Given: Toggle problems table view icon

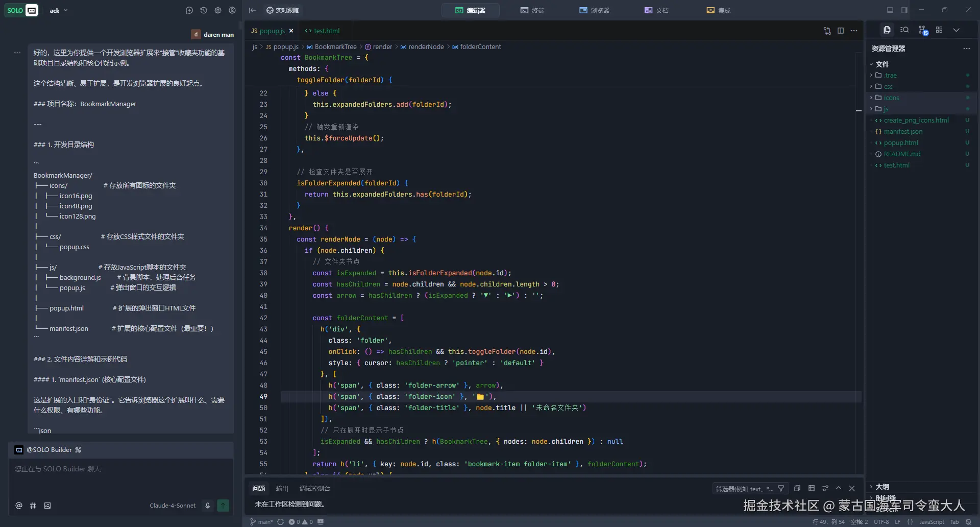Looking at the screenshot, I should 812,489.
